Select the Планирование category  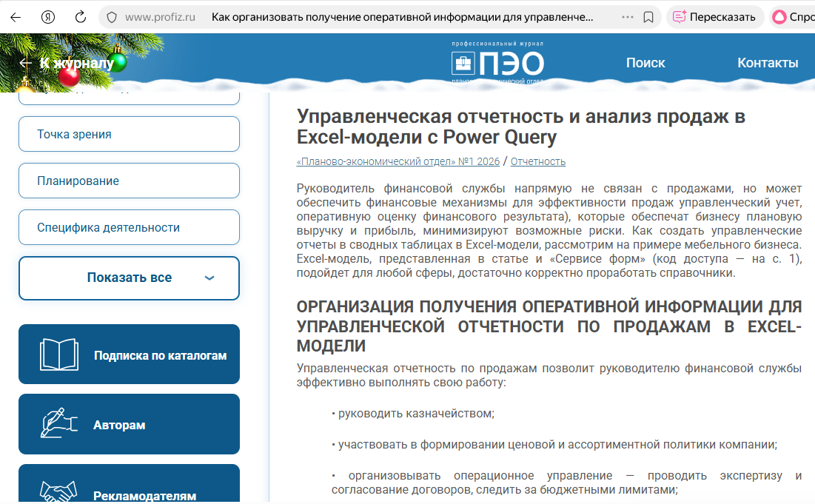pyautogui.click(x=129, y=181)
